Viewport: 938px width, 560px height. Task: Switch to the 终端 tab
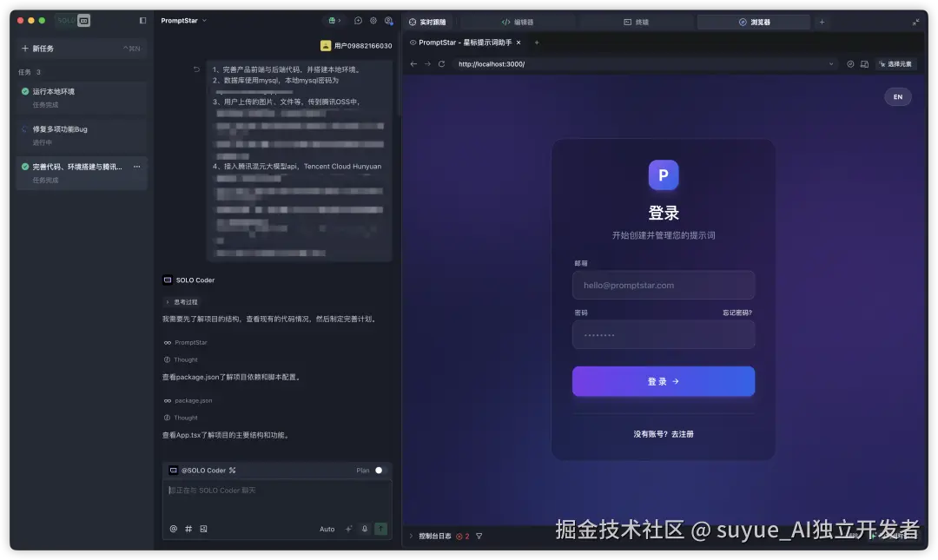(636, 22)
